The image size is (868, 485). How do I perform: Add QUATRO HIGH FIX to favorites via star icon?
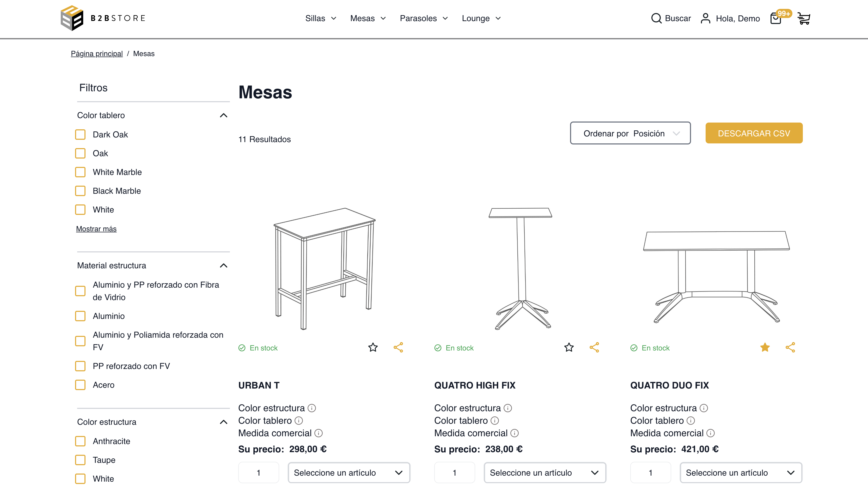(569, 347)
